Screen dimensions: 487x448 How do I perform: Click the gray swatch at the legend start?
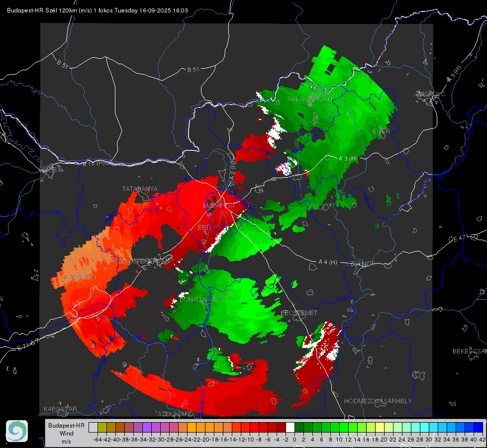[93, 428]
